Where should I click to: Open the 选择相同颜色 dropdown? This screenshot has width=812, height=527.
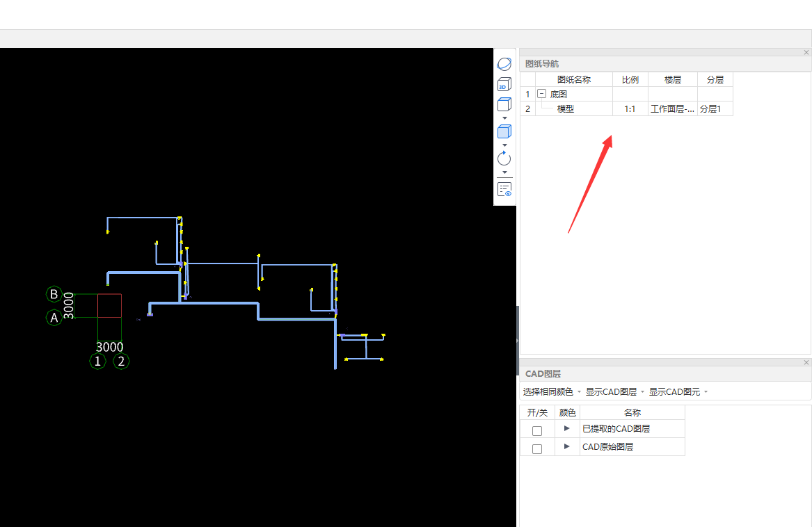click(552, 392)
